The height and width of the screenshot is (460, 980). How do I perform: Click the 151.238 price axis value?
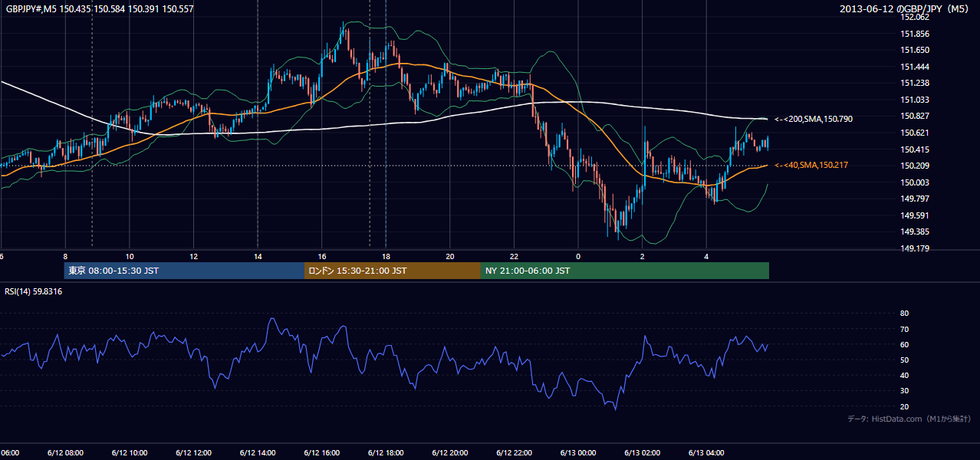[x=916, y=83]
